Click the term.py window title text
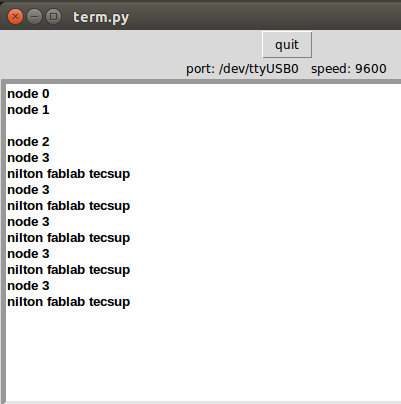The image size is (401, 404). (101, 17)
